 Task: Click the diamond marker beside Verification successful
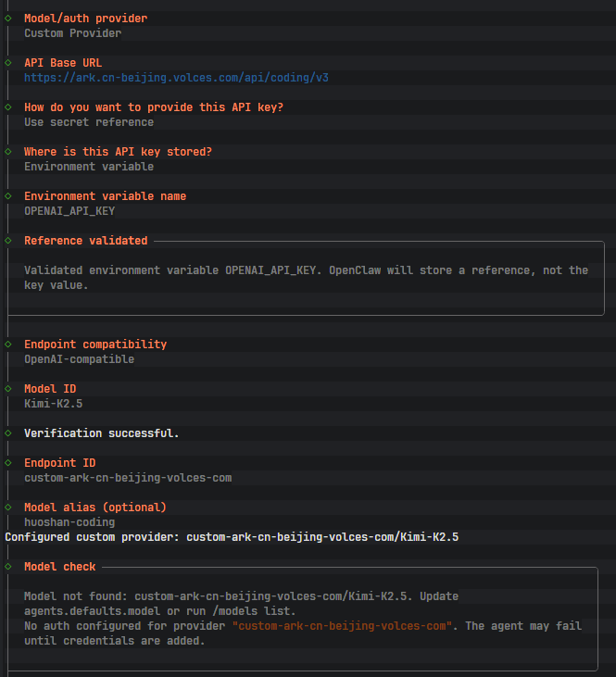point(8,433)
